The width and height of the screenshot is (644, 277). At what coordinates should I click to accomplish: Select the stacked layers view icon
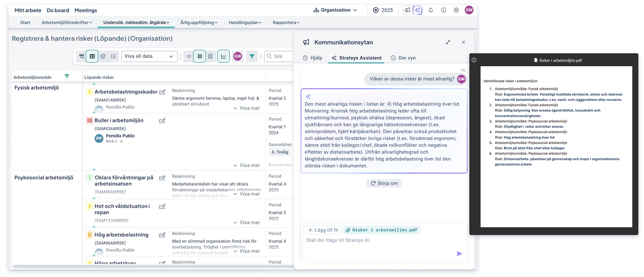[x=103, y=56]
